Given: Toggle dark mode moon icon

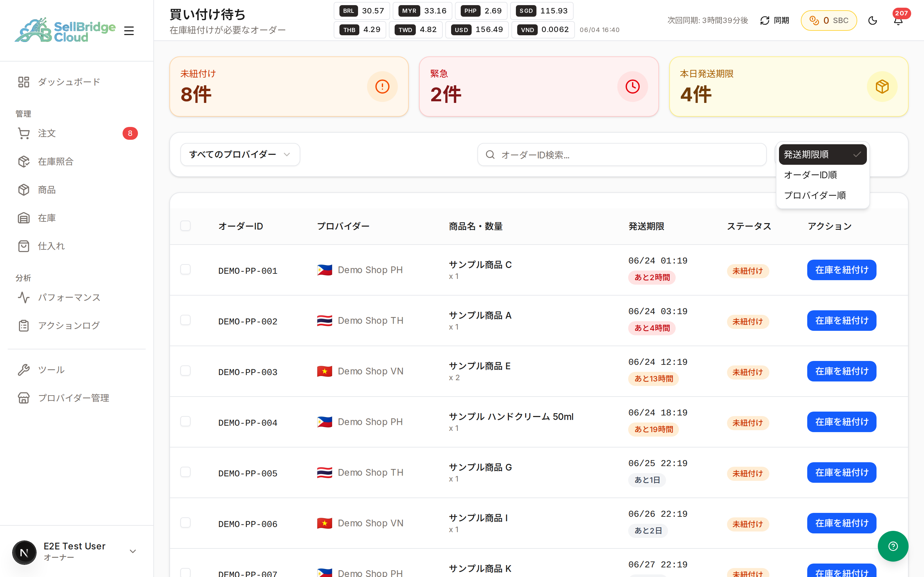Looking at the screenshot, I should point(872,21).
